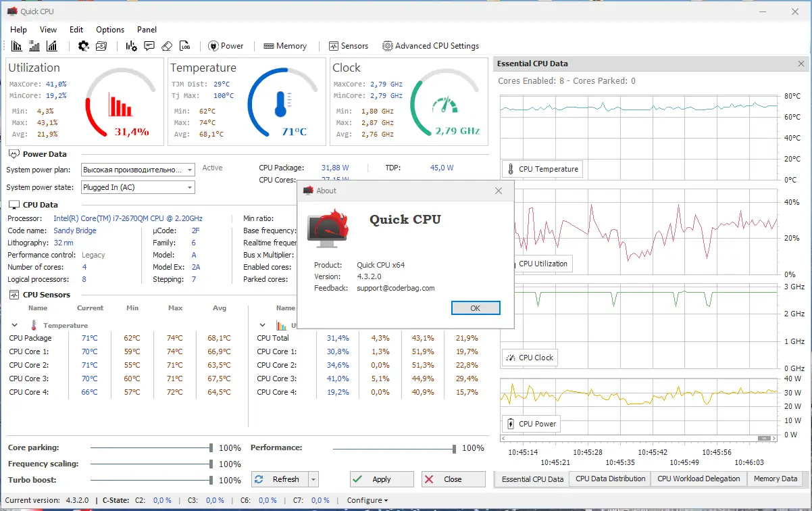Click the Apply button
812x511 pixels.
pos(382,479)
